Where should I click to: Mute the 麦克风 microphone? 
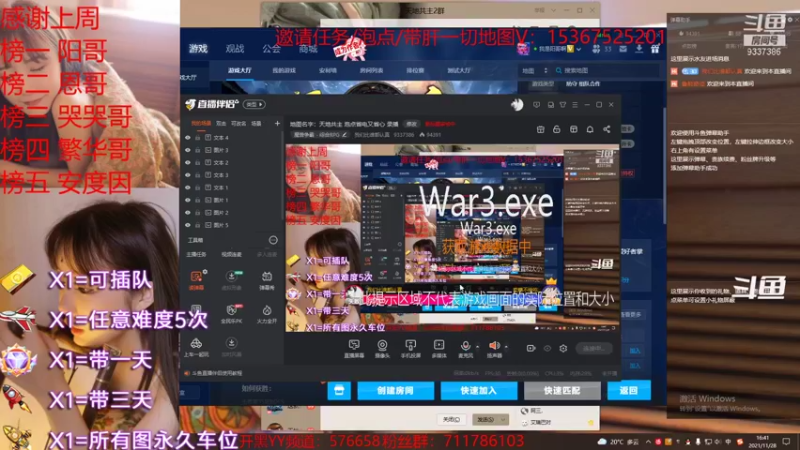[x=465, y=348]
